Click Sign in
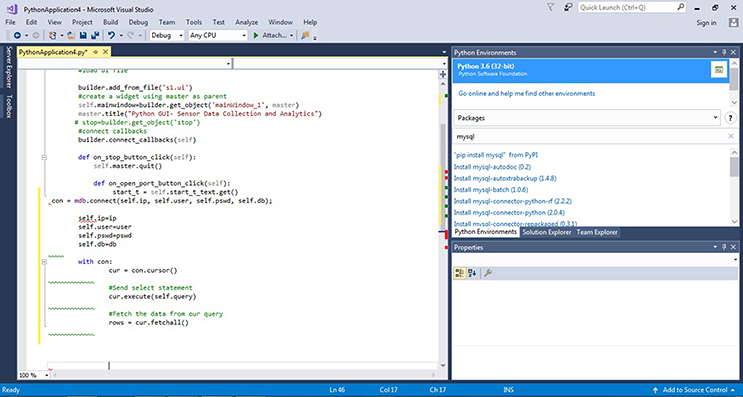The height and width of the screenshot is (397, 743). tap(706, 23)
